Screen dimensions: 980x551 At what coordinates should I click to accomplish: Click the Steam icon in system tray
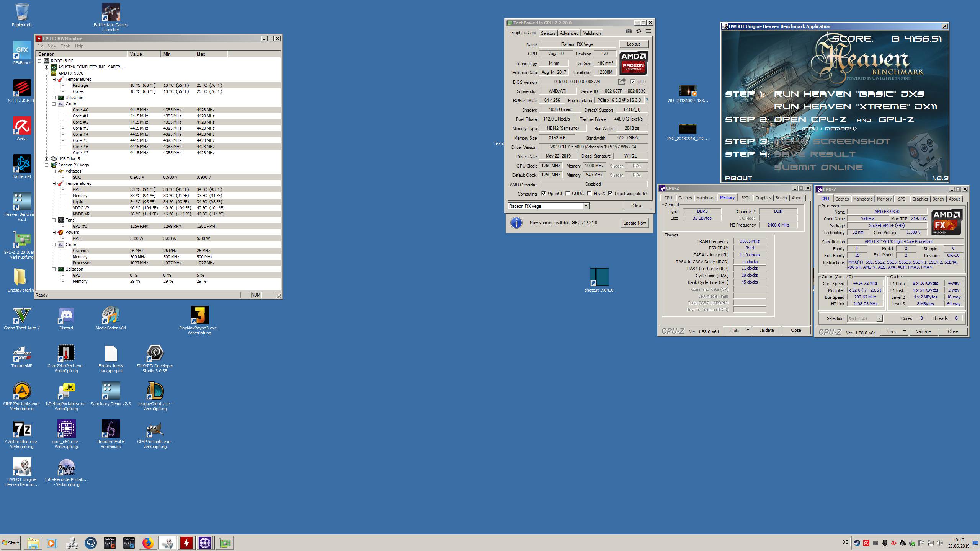[x=857, y=543]
